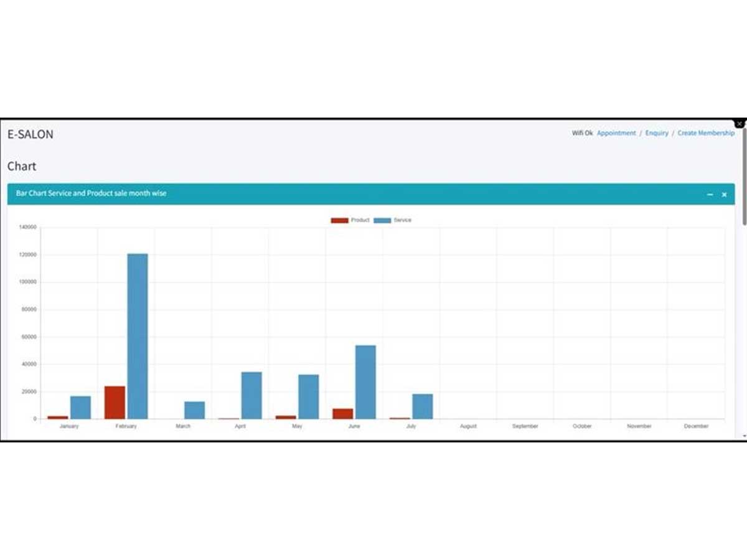Click the May Product red bar
Viewport: 747px width, 560px height.
tap(286, 417)
